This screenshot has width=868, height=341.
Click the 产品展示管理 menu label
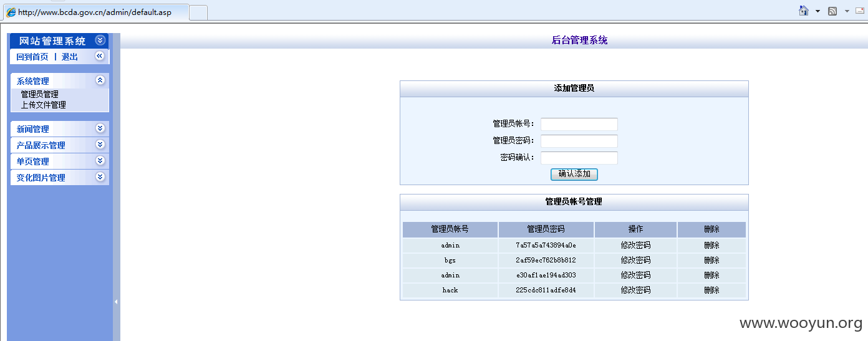(x=41, y=145)
